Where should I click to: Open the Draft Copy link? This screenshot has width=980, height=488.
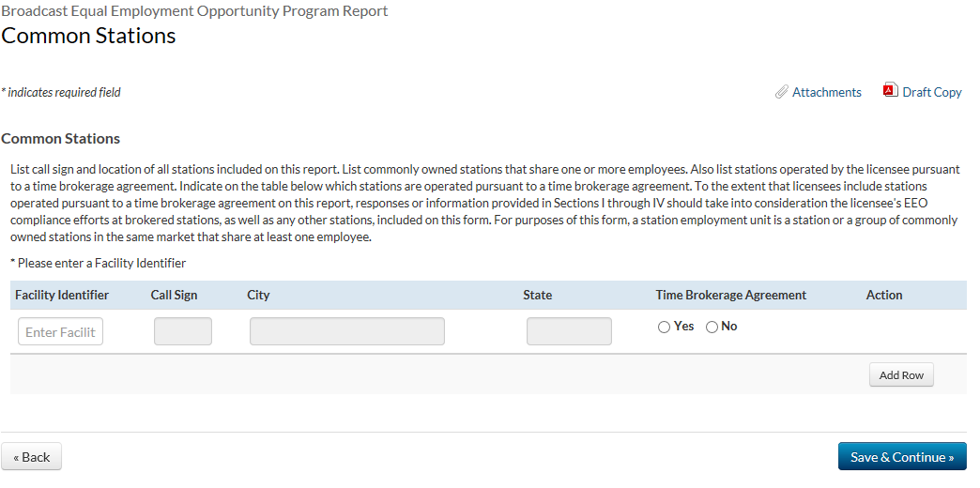(931, 93)
